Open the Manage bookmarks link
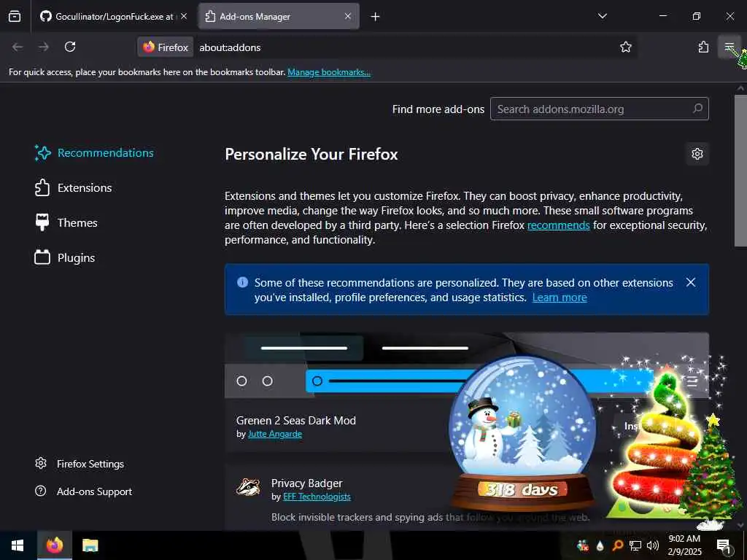This screenshot has width=747, height=560. (329, 72)
